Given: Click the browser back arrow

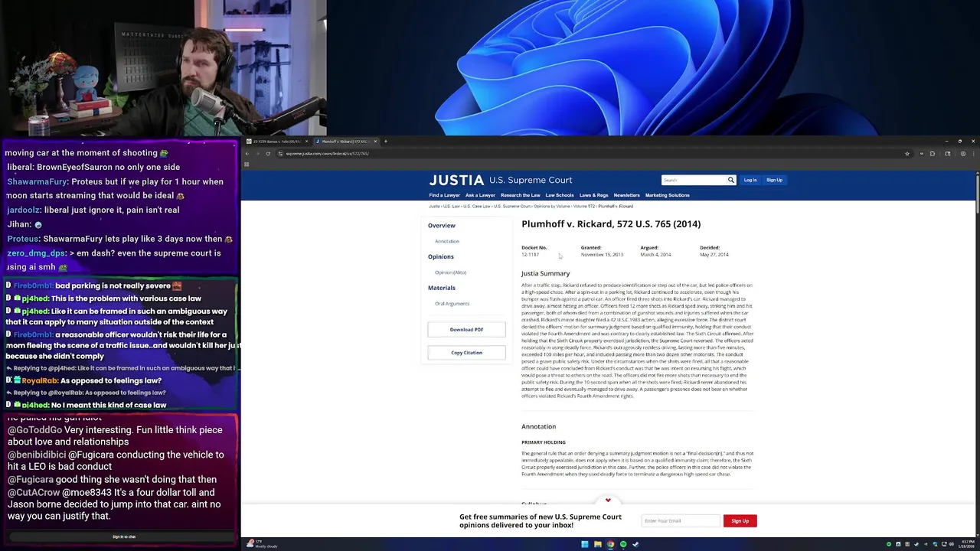Looking at the screenshot, I should pyautogui.click(x=247, y=154).
